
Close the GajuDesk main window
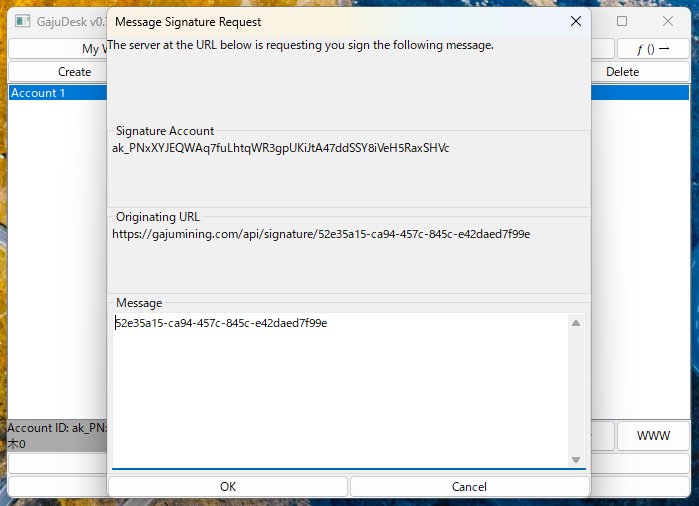click(x=668, y=21)
